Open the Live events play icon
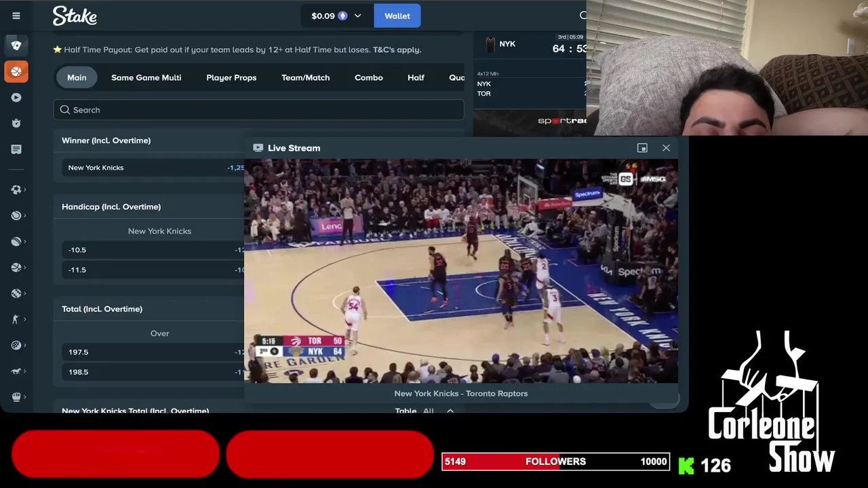 point(16,97)
